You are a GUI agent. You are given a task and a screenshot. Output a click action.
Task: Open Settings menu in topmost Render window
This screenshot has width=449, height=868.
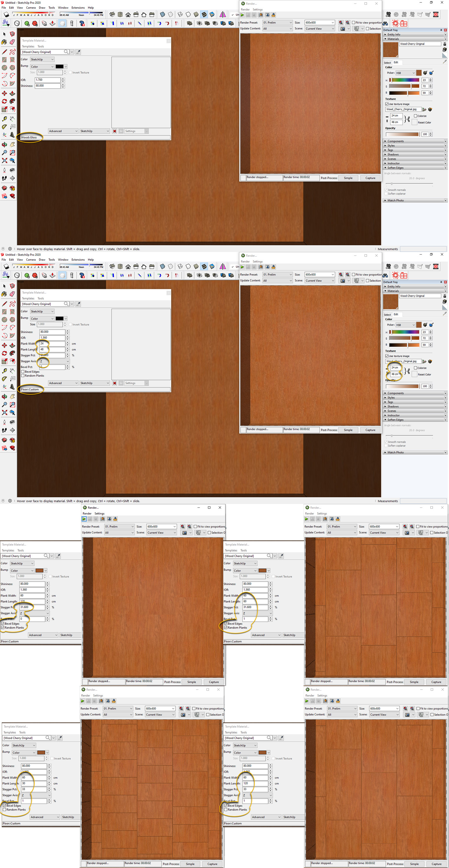pyautogui.click(x=258, y=10)
